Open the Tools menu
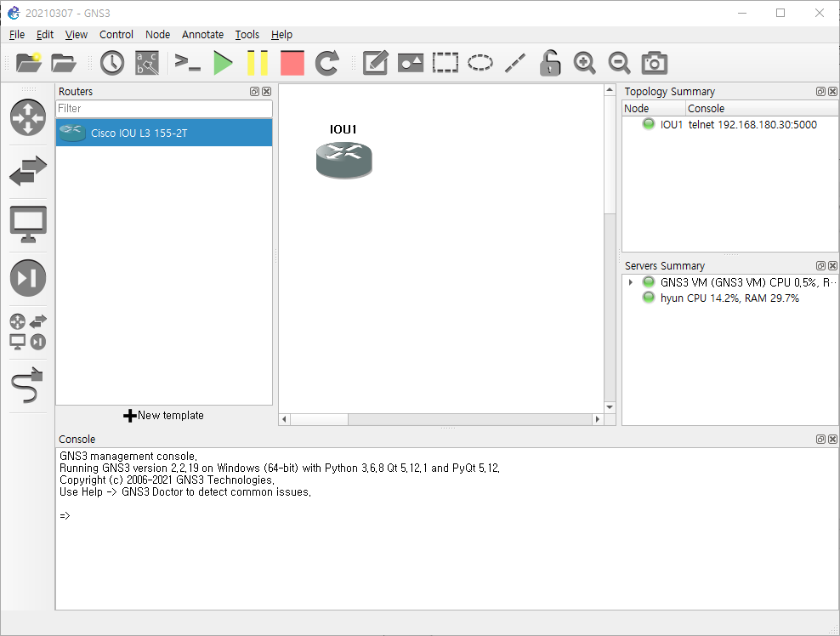The width and height of the screenshot is (840, 636). click(247, 34)
